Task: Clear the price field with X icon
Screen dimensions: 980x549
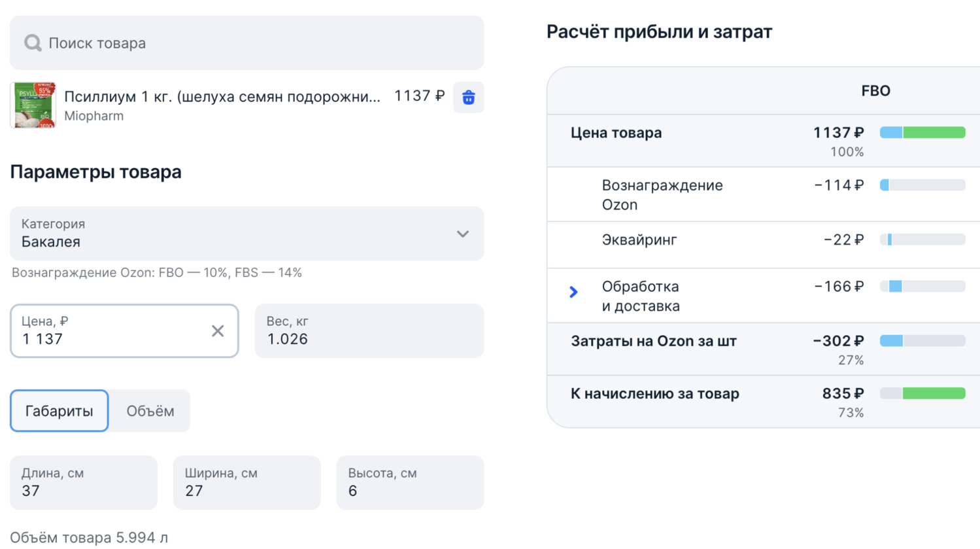Action: point(218,331)
